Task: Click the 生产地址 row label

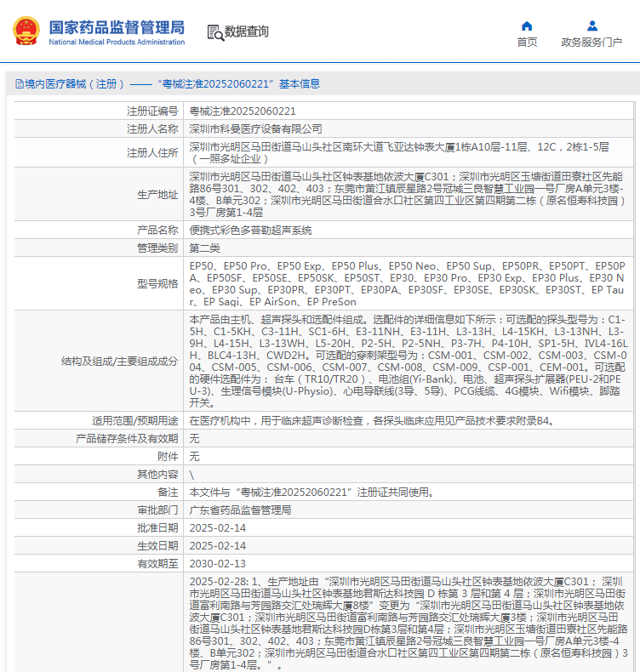Action: coord(157,195)
